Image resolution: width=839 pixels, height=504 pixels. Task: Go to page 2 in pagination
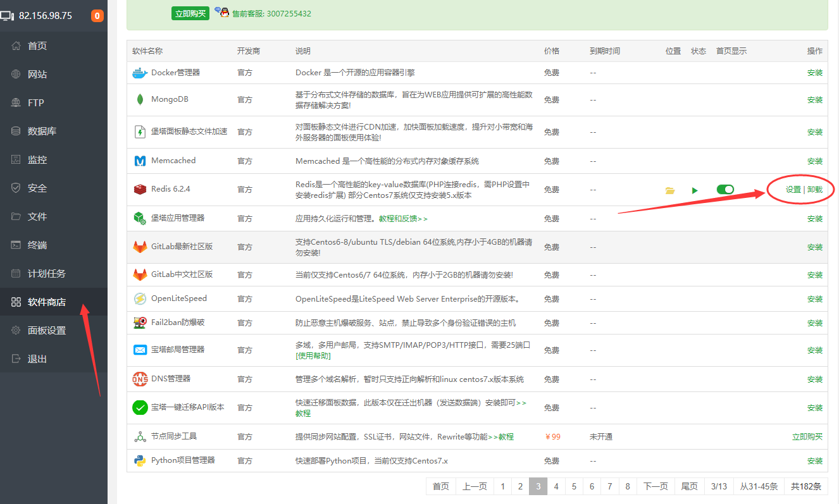(520, 486)
